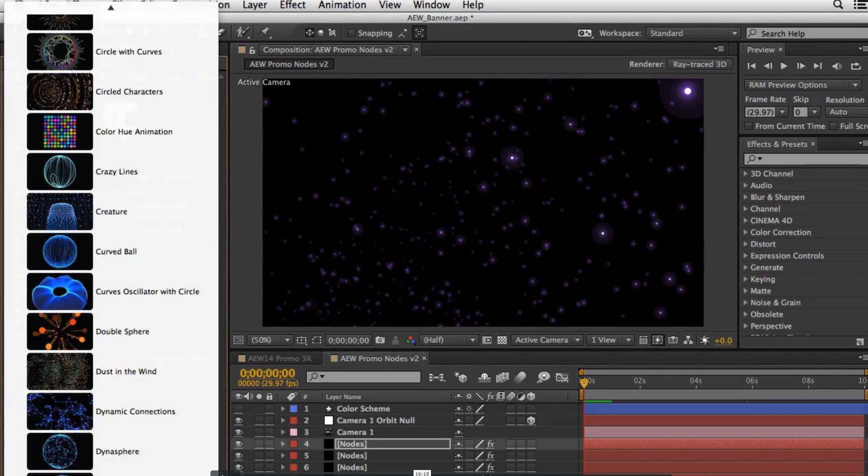
Task: Open grid and guide options icon
Action: [301, 340]
